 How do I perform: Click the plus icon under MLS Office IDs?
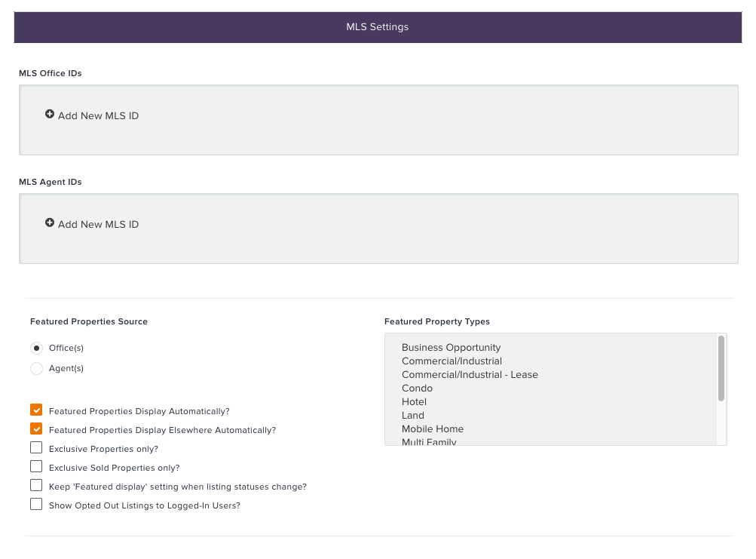point(50,114)
